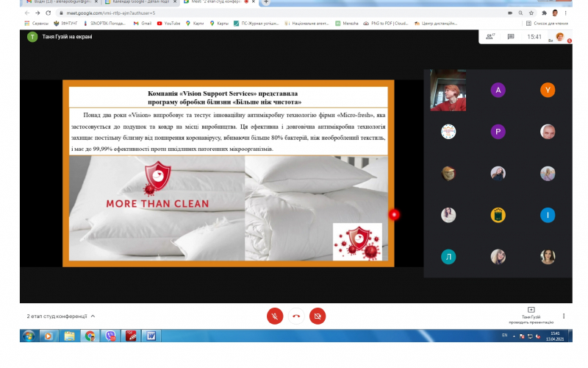Screen dimensions: 588x368
Task: Open the 'Сервисы' apps bookmark
Action: point(36,24)
